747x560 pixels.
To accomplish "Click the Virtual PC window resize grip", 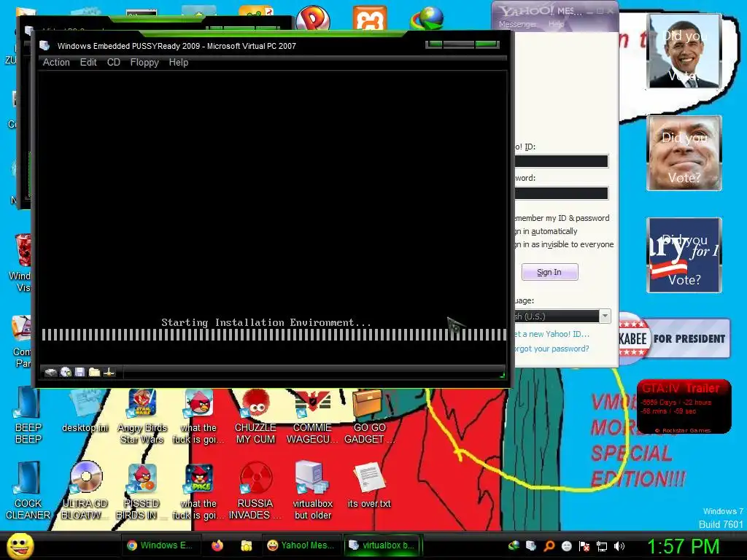I will pyautogui.click(x=502, y=376).
